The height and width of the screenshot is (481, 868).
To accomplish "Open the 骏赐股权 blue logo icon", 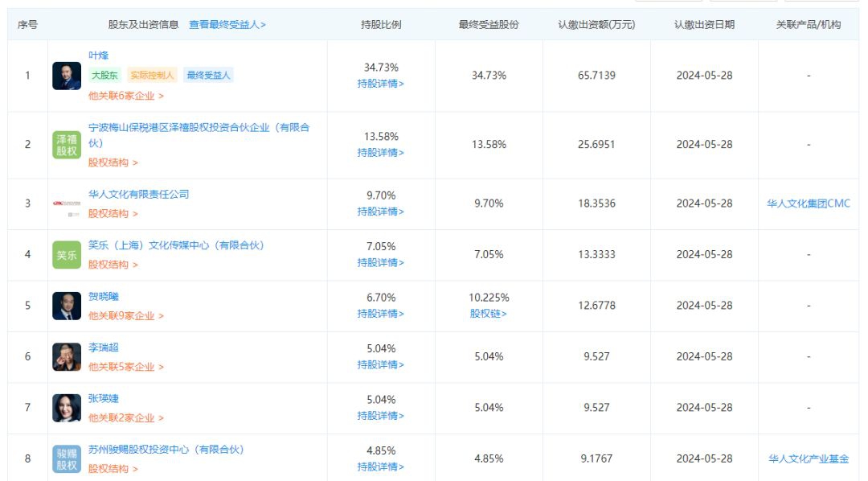I will tap(67, 458).
